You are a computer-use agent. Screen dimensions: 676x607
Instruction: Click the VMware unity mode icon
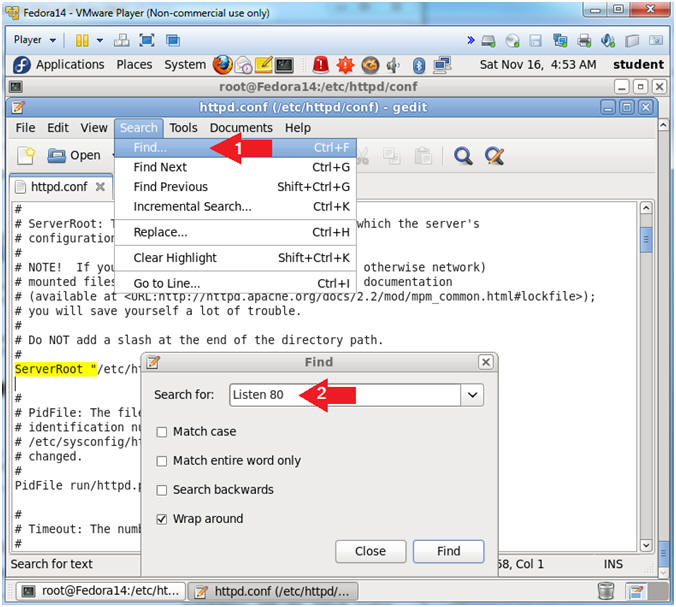click(x=173, y=41)
